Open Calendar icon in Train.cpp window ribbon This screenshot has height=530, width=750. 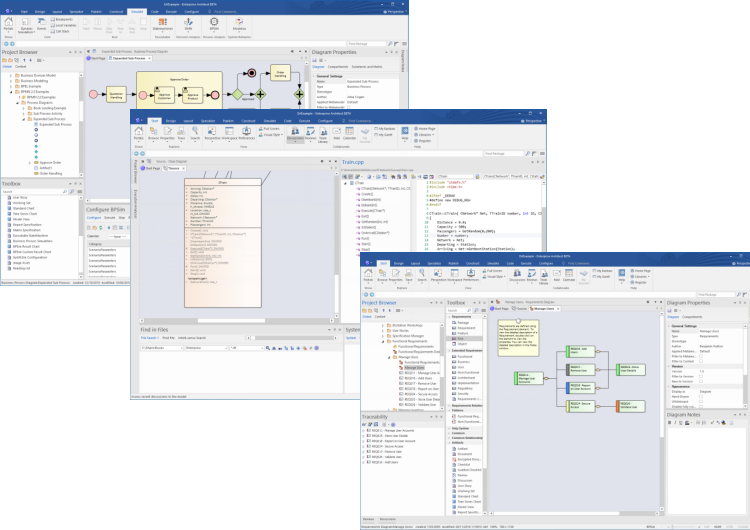pos(350,133)
